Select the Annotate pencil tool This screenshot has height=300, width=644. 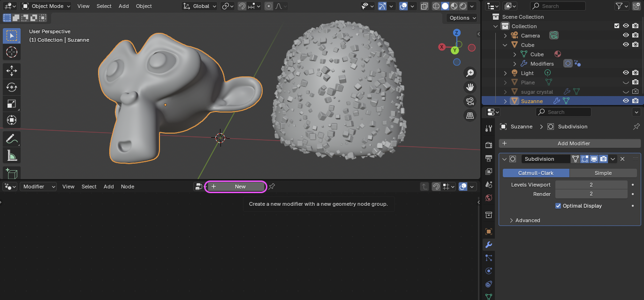(12, 139)
